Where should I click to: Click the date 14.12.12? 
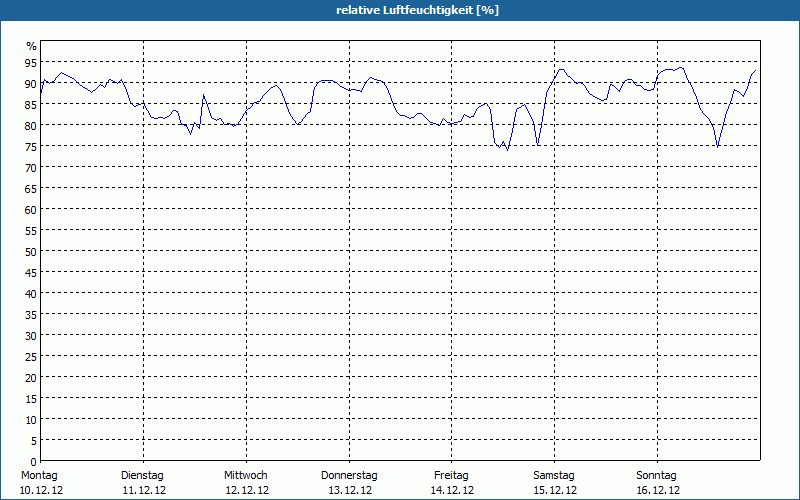(x=452, y=490)
